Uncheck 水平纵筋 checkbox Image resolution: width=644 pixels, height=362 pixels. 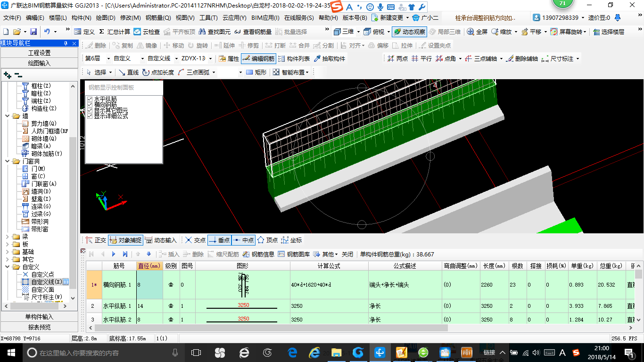[90, 99]
